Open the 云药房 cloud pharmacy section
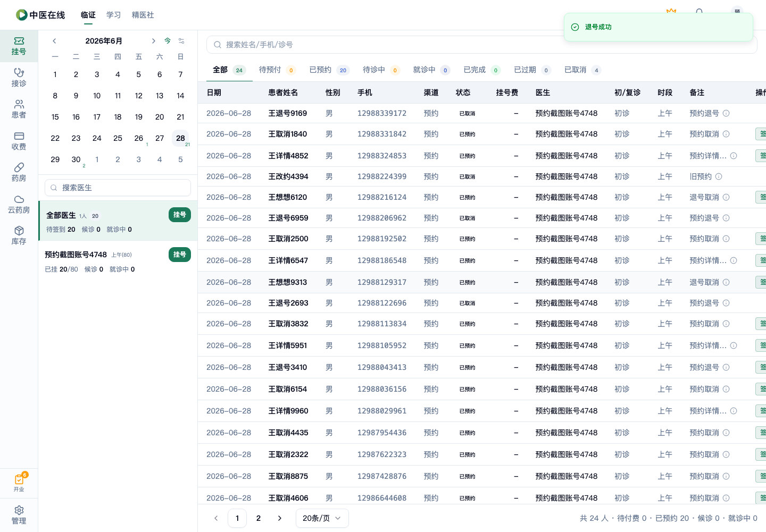766x532 pixels. coord(19,204)
